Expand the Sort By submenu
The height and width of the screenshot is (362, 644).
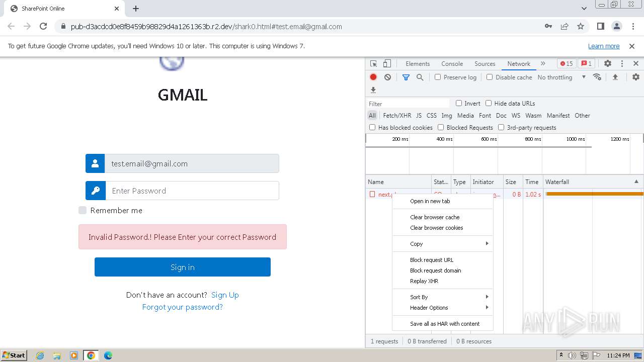[x=443, y=297]
